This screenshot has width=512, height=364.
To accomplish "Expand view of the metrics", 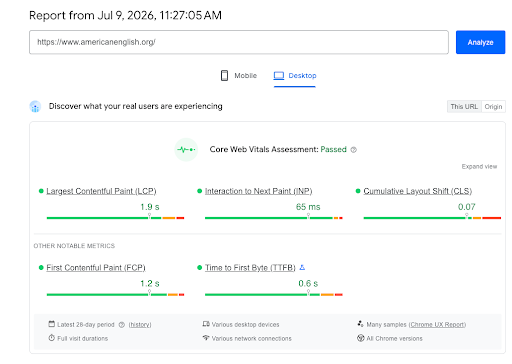I will (x=479, y=166).
